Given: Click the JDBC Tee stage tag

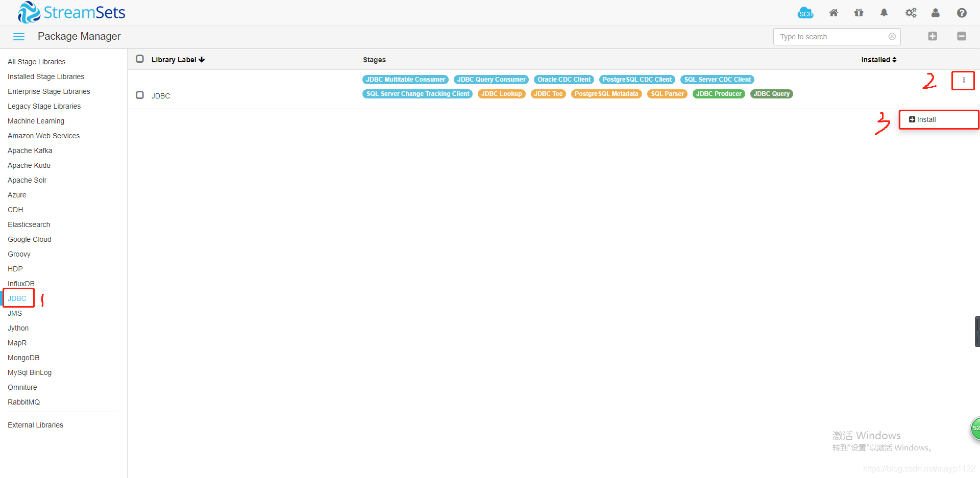Looking at the screenshot, I should [548, 94].
